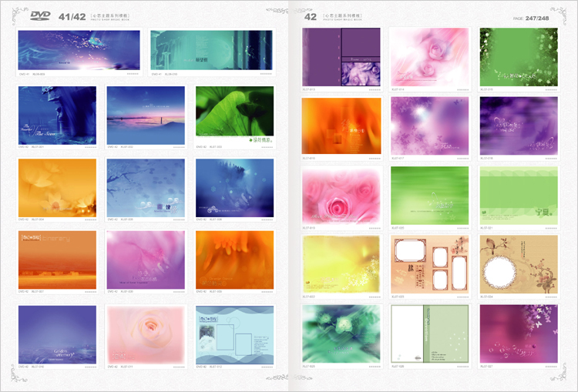578x392 pixels.
Task: Choose the tan bird-and-branch round frame template
Action: [519, 264]
